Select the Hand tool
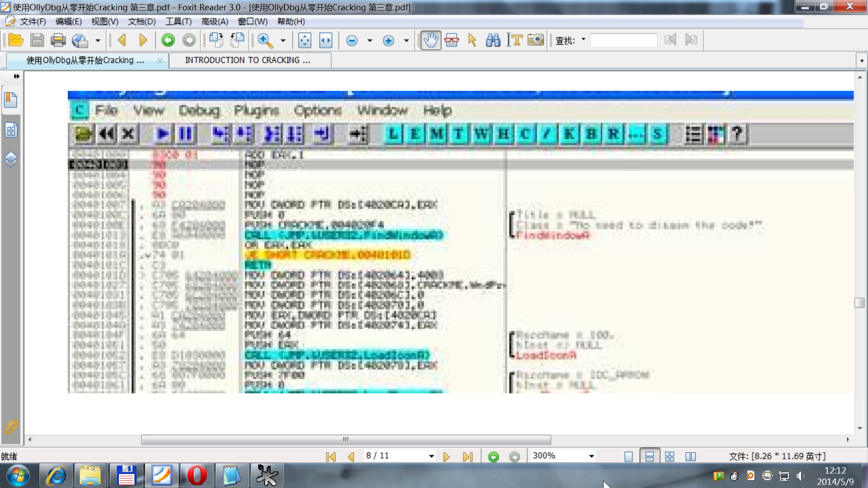Image resolution: width=868 pixels, height=488 pixels. (x=431, y=40)
